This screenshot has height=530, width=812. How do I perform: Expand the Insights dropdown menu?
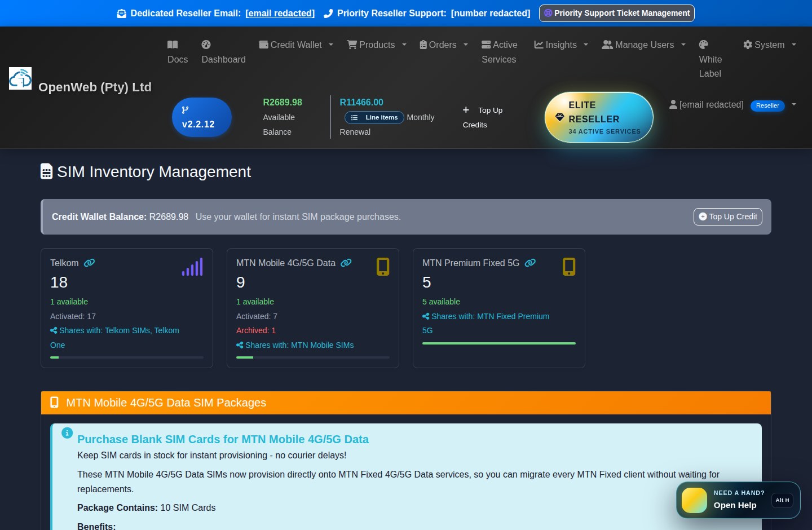pos(586,45)
